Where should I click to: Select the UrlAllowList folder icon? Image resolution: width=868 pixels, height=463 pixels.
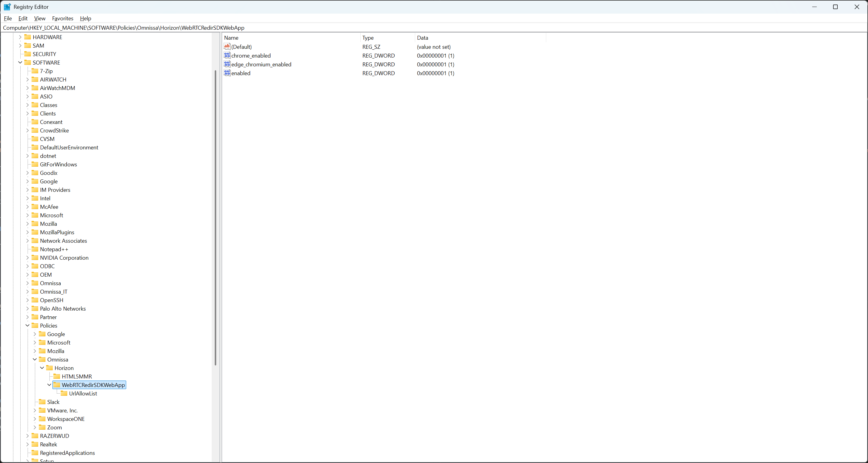click(64, 393)
